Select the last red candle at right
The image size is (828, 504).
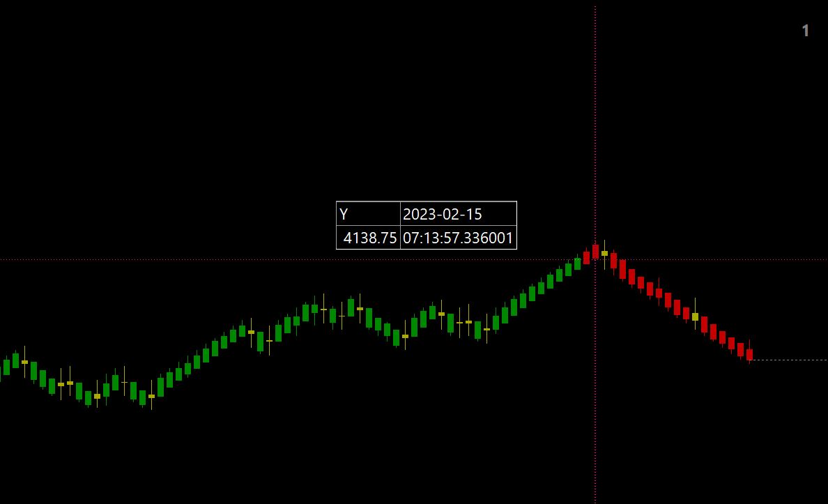[x=749, y=353]
